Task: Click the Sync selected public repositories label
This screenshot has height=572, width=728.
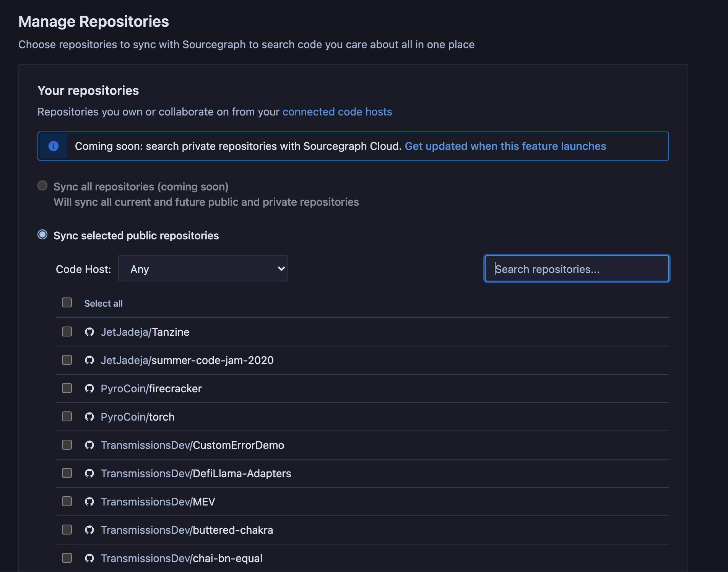Action: point(136,236)
